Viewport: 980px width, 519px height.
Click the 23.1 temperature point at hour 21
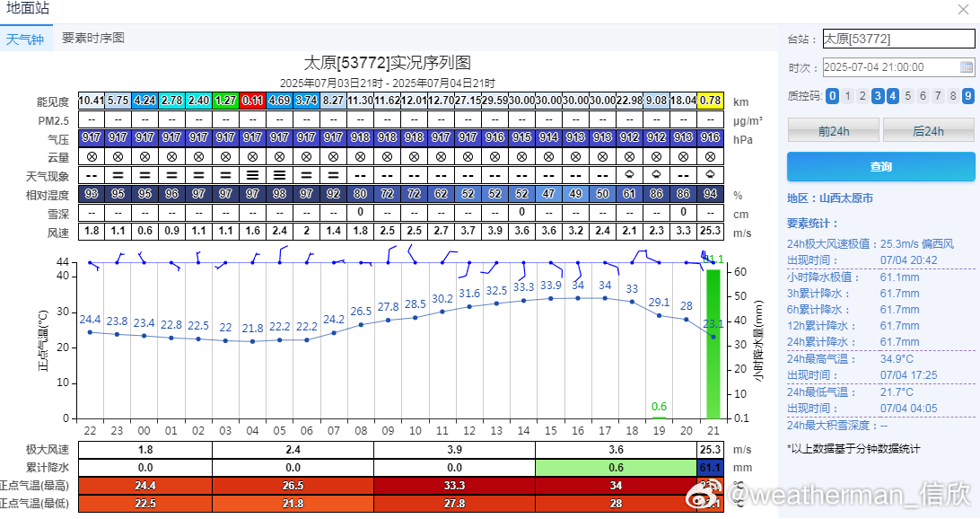coord(713,337)
